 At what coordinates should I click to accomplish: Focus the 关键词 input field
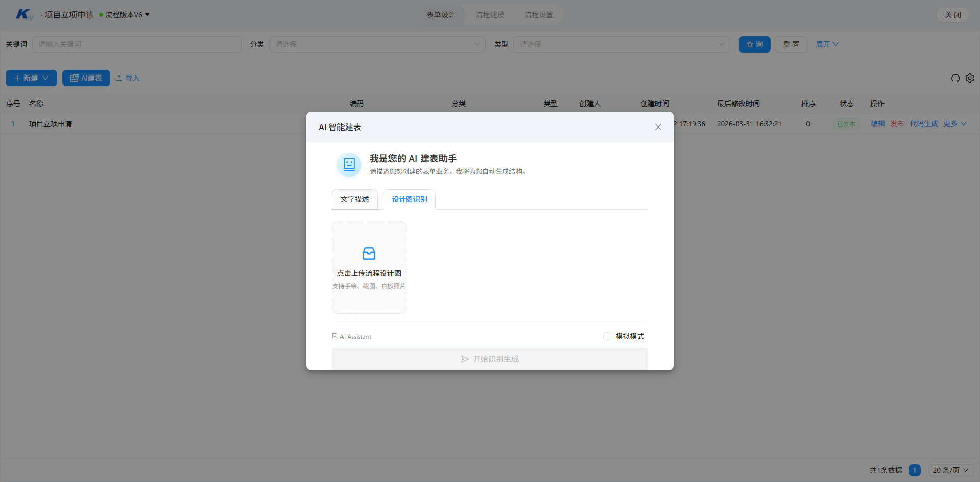point(137,44)
